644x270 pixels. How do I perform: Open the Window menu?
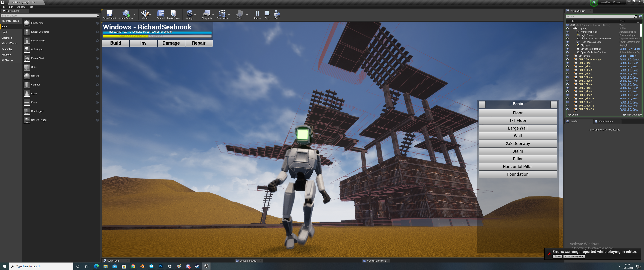(21, 7)
